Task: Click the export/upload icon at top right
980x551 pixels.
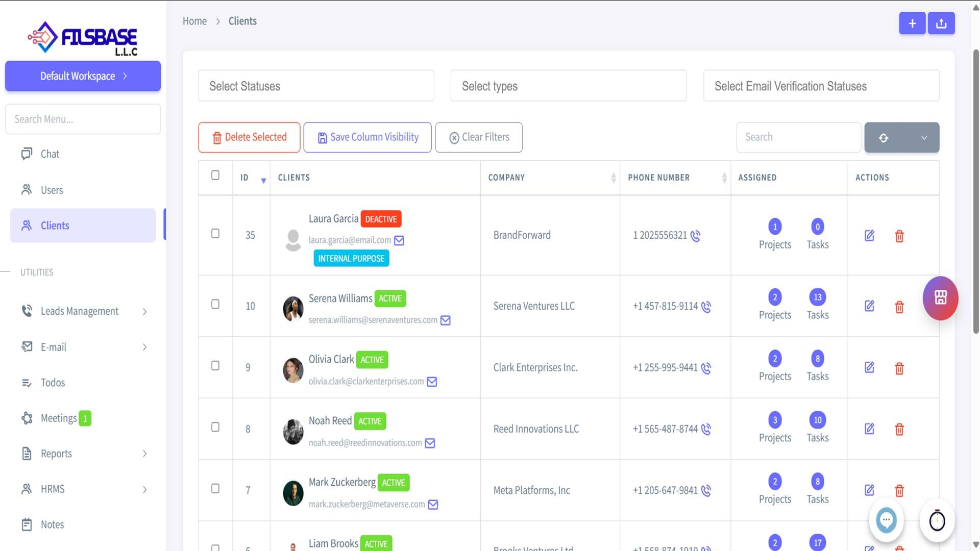Action: point(941,23)
